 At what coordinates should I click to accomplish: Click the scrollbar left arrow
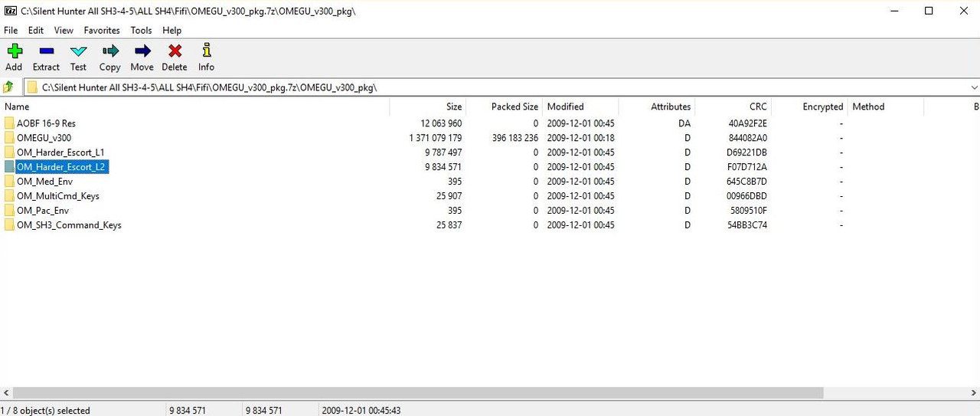tap(6, 393)
